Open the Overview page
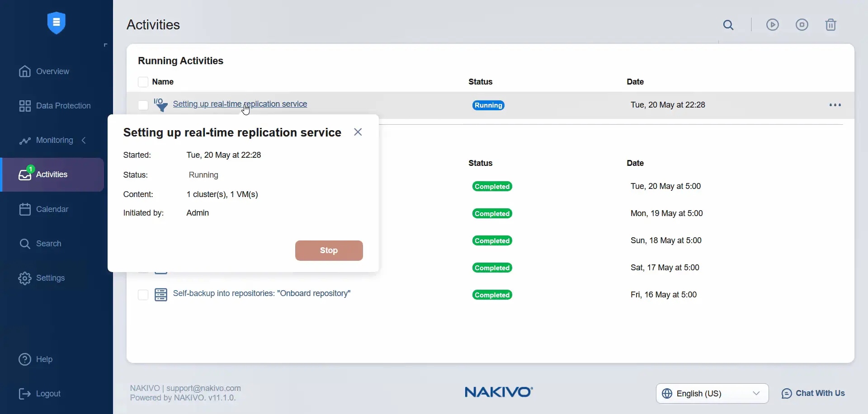 [52, 71]
